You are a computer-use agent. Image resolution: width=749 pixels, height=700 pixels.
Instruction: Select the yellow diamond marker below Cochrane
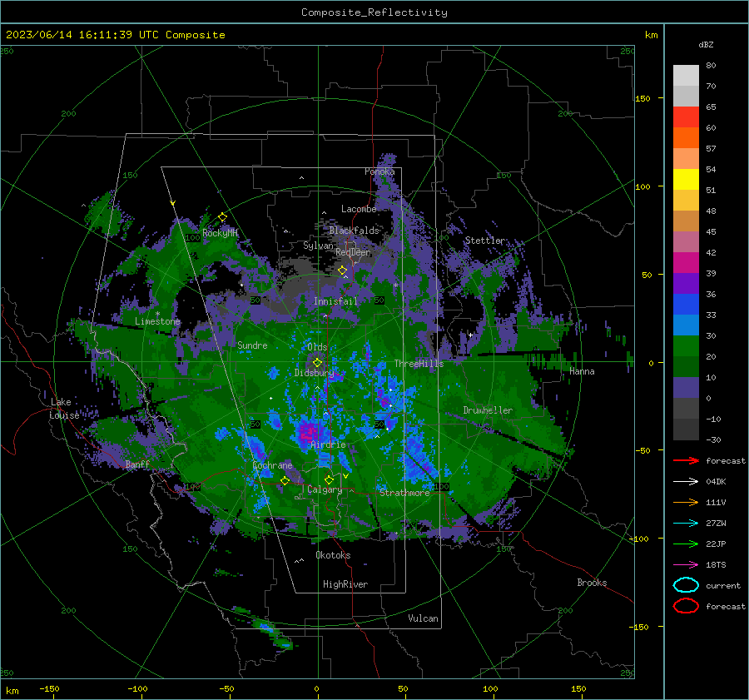(x=285, y=481)
